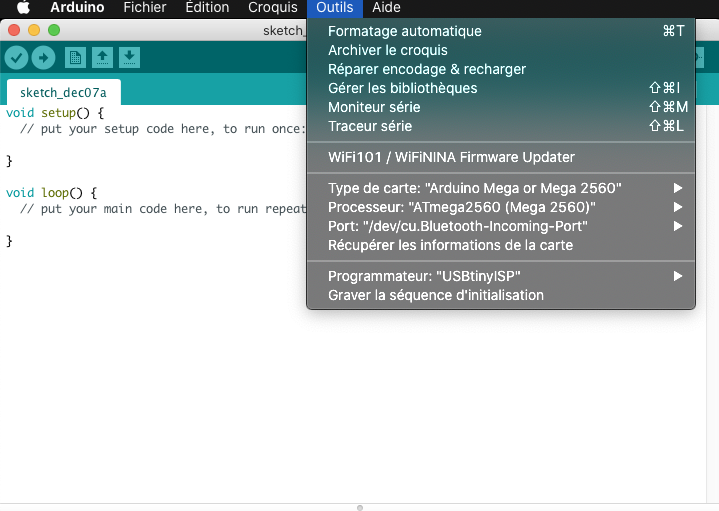This screenshot has width=719, height=511.
Task: Open a sketch using the up-arrow icon
Action: [x=102, y=58]
